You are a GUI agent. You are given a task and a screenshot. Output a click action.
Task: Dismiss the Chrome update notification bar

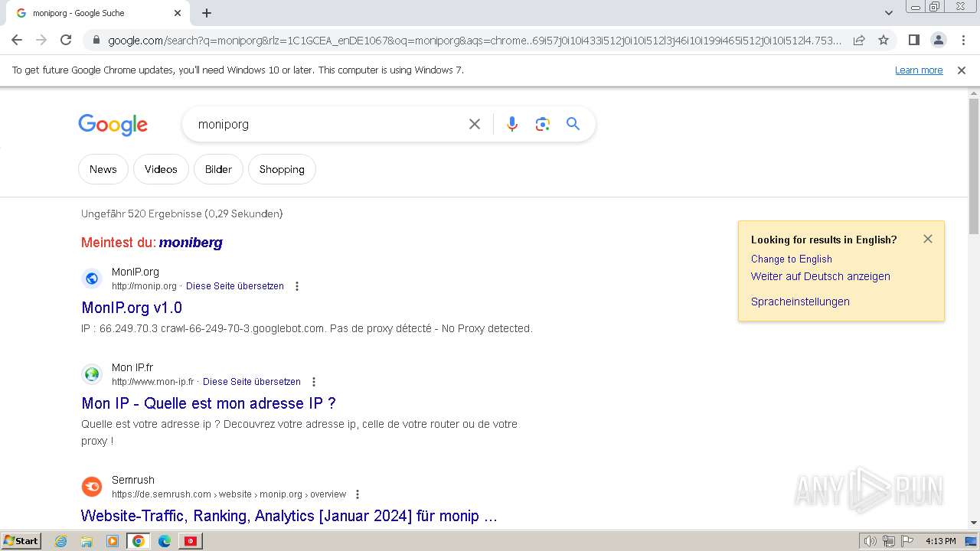pyautogui.click(x=962, y=70)
